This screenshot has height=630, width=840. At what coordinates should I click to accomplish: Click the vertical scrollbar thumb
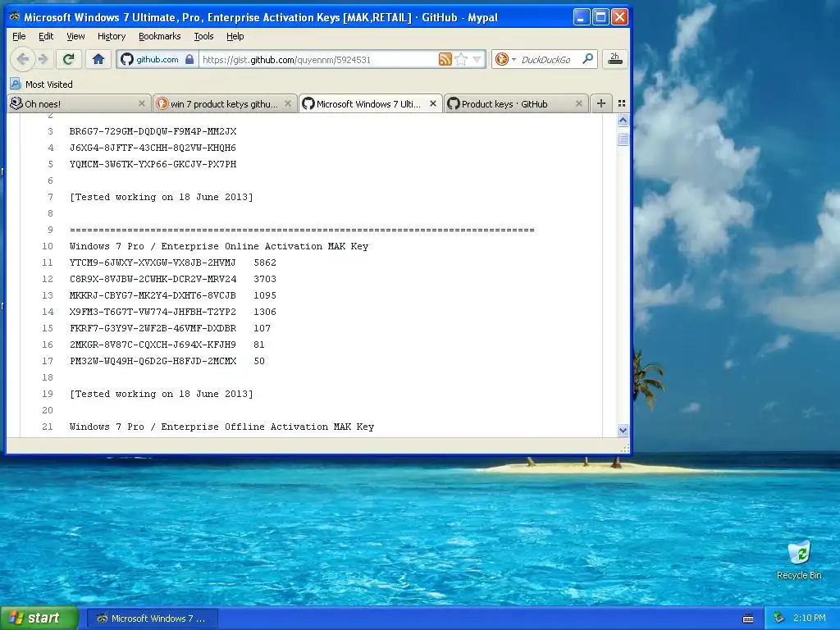tap(623, 139)
